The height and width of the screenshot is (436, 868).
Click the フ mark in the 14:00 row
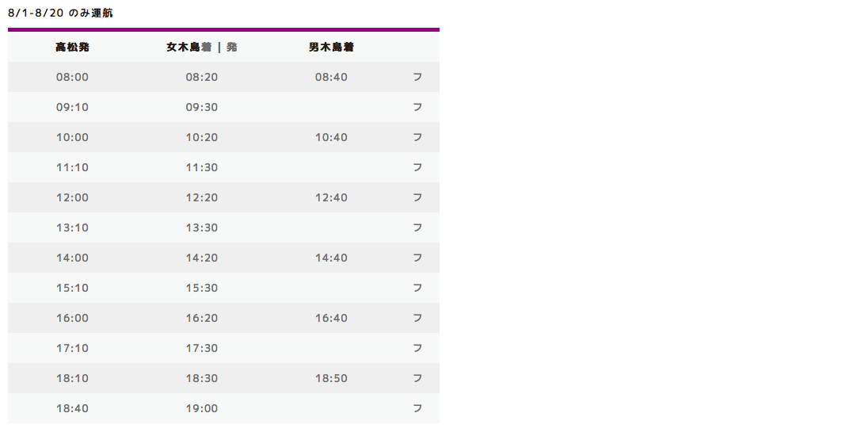(x=417, y=258)
